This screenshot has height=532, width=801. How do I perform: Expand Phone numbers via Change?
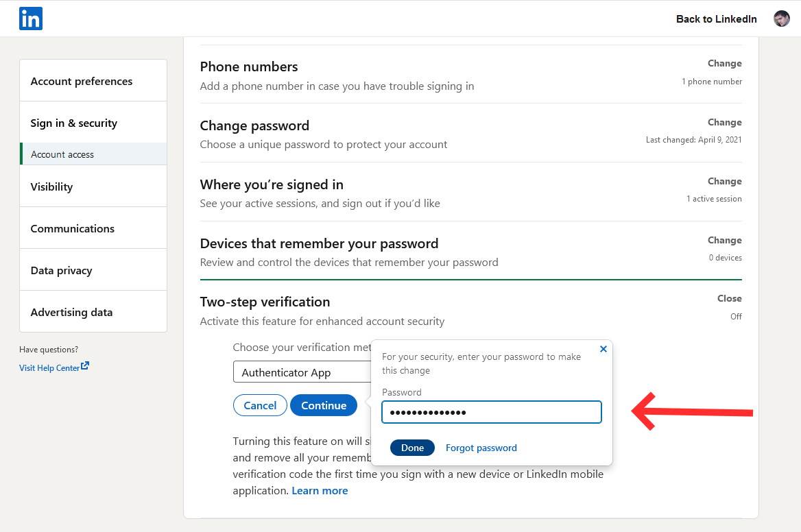[724, 63]
